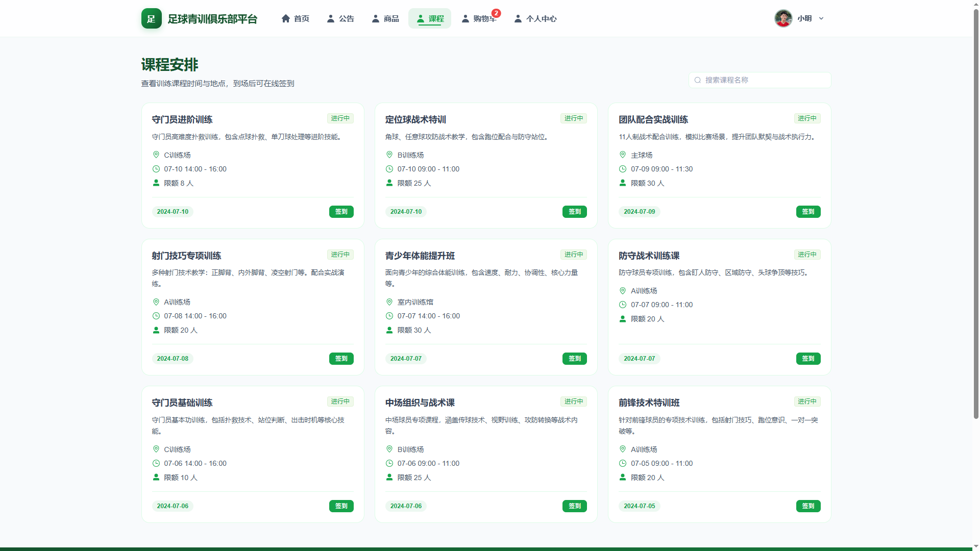Click clock icon beside 07-07 14:00 - 16:00
The height and width of the screenshot is (551, 980).
click(389, 316)
